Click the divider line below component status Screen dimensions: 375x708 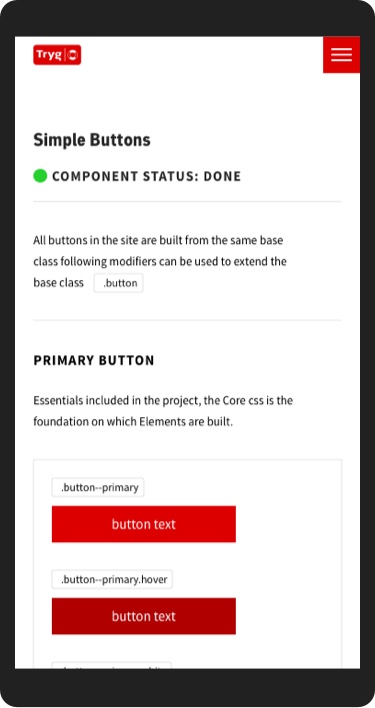tap(187, 201)
